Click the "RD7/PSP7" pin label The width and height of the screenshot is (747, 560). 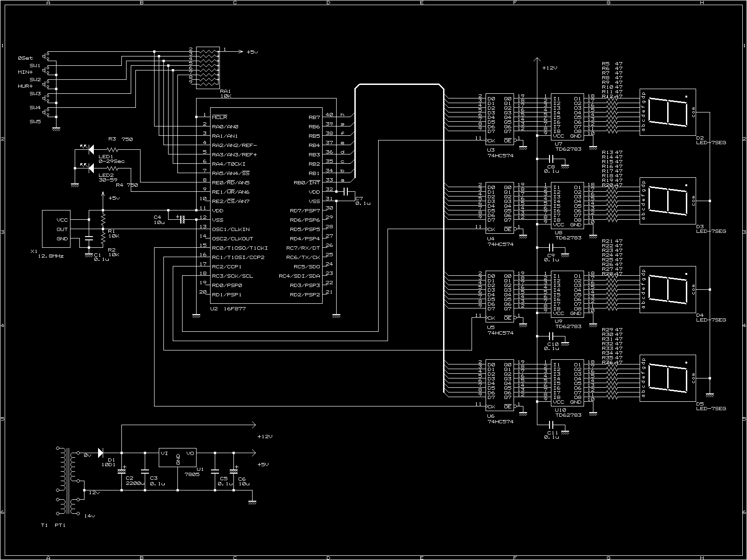tap(305, 210)
